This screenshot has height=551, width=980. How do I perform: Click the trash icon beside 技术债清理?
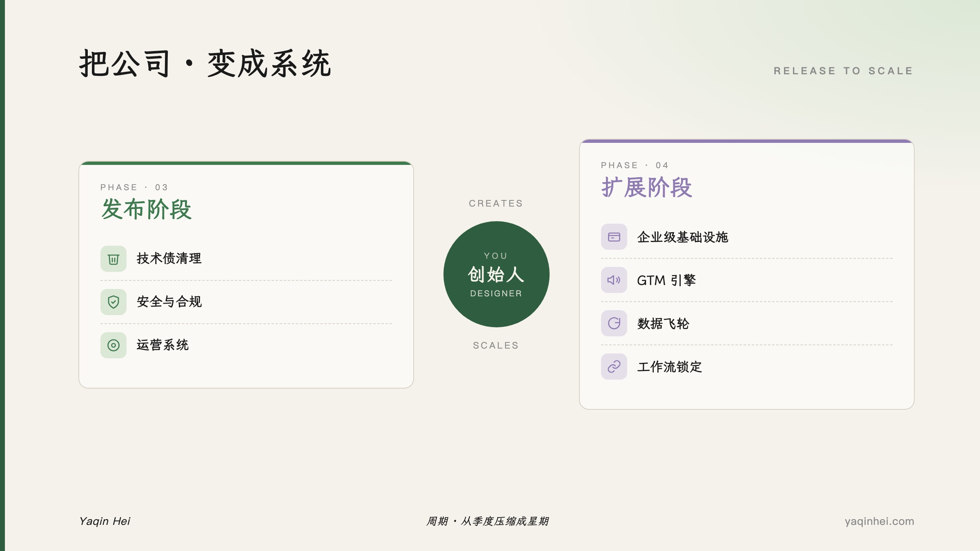coord(114,259)
